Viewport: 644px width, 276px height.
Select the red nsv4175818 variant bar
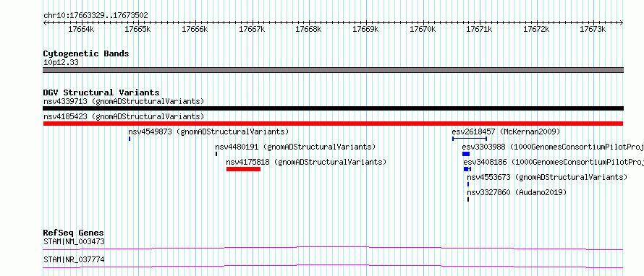[x=243, y=169]
